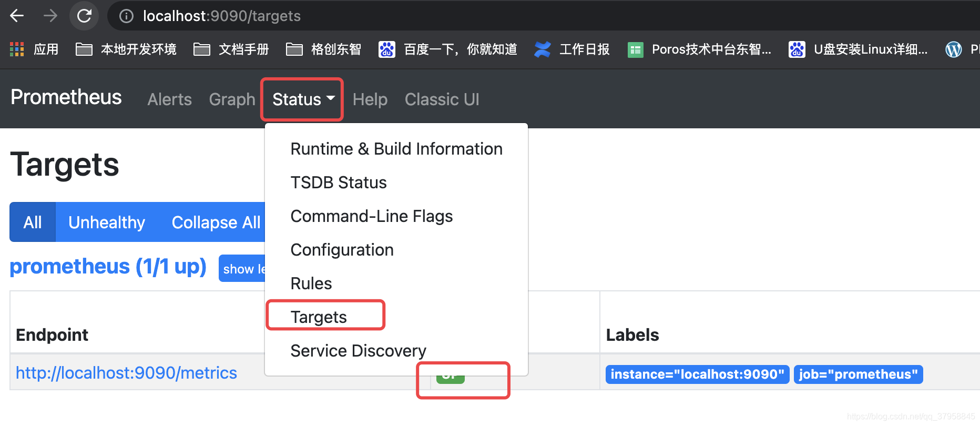This screenshot has height=426, width=980.
Task: Click the Targets page heading
Action: (65, 165)
